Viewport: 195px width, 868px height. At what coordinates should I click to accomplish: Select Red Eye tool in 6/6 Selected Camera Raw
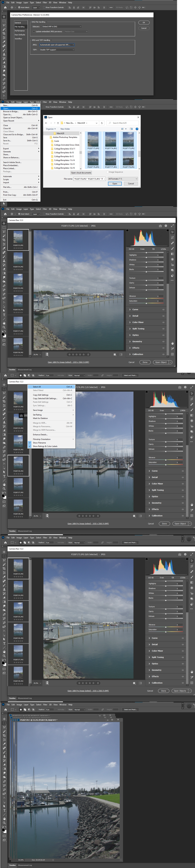click(192, 593)
